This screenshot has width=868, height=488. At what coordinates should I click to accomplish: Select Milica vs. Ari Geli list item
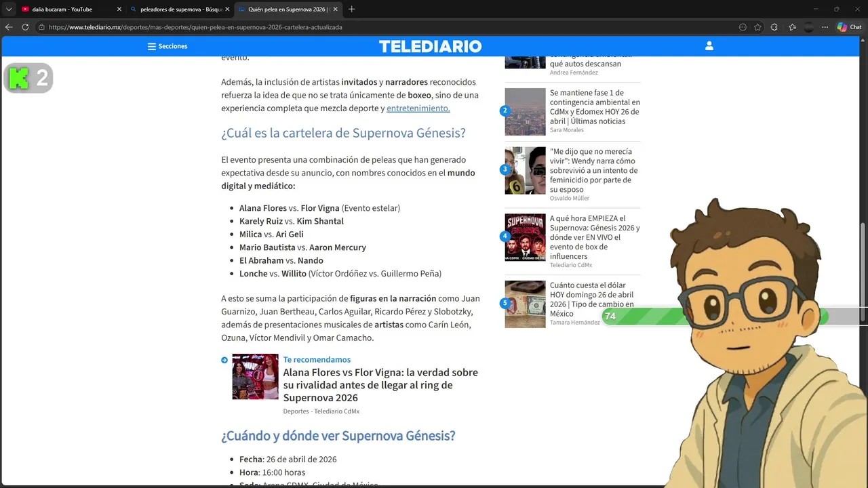(271, 234)
